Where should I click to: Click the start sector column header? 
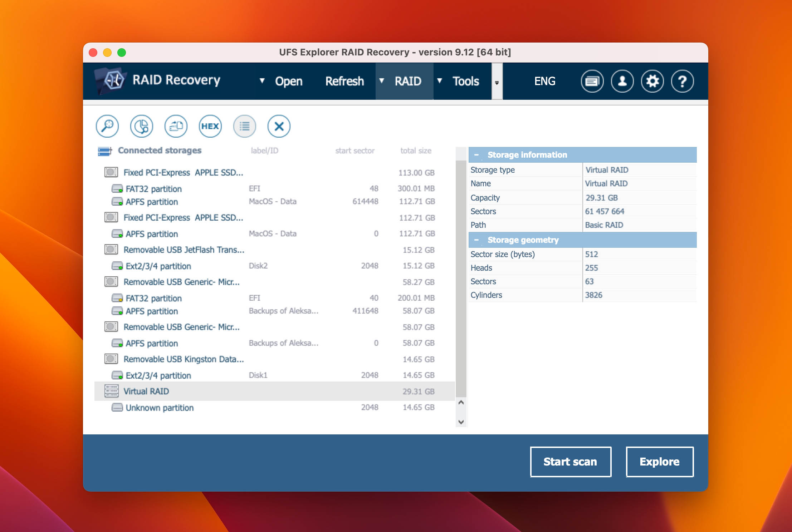(x=355, y=151)
